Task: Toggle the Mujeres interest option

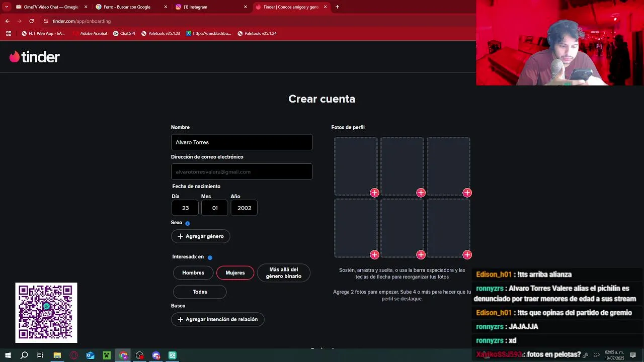Action: (x=235, y=273)
